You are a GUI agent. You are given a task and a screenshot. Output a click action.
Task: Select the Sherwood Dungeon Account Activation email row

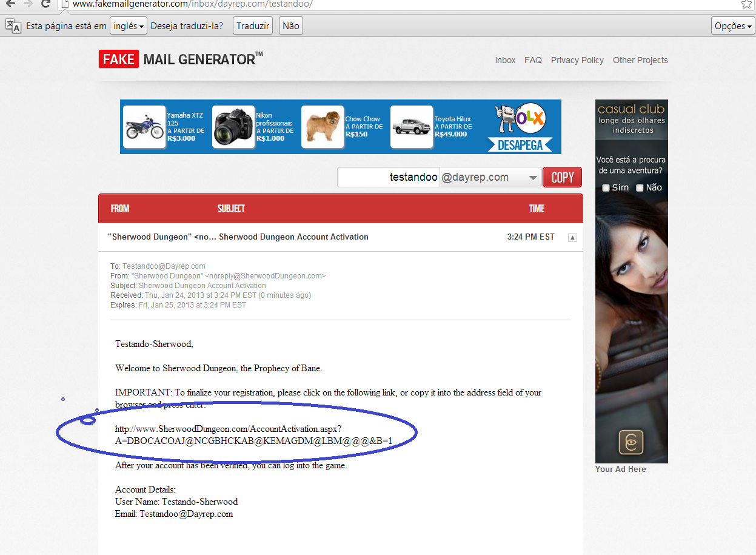[x=340, y=237]
